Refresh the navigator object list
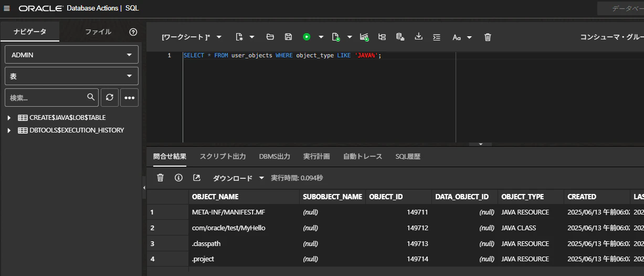This screenshot has height=276, width=644. point(109,97)
